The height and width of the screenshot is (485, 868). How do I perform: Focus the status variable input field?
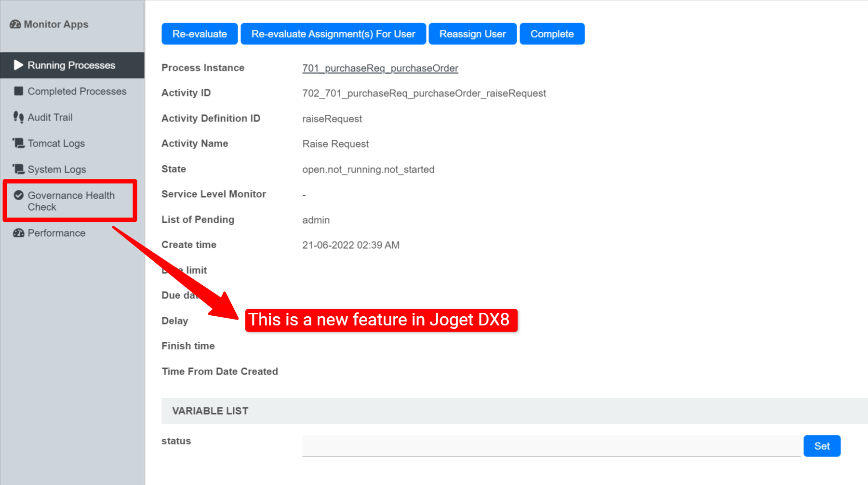pos(551,446)
